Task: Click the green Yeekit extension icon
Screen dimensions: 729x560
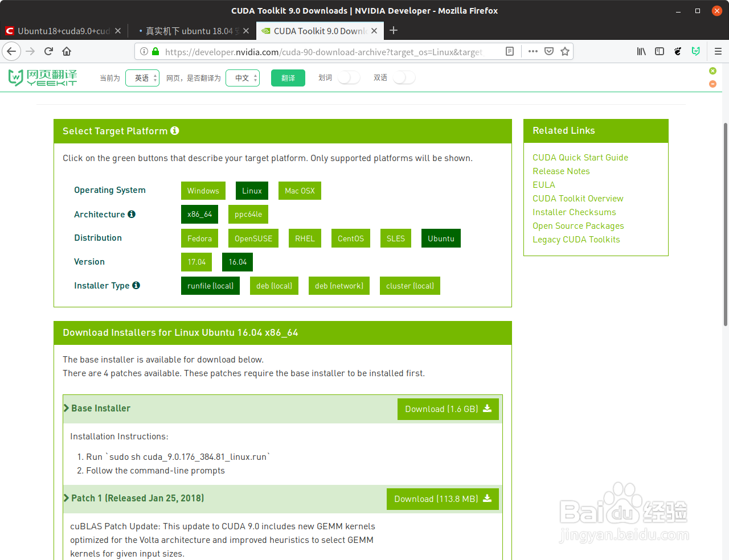Action: pos(695,51)
